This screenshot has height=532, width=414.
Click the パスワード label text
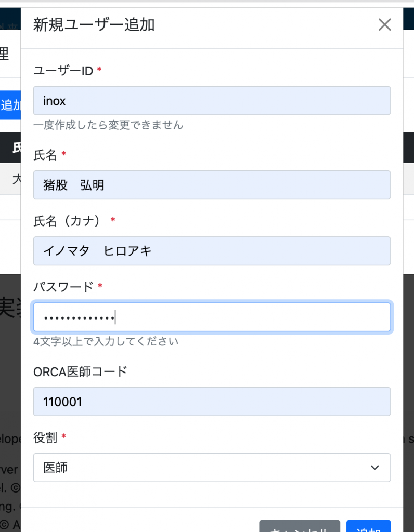point(63,286)
